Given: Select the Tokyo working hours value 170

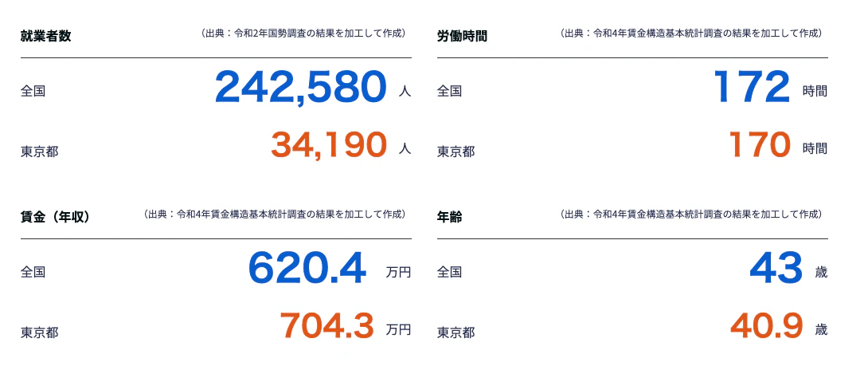Looking at the screenshot, I should point(760,145).
